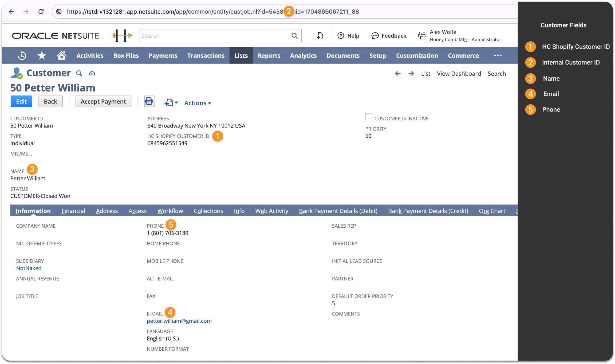615x364 pixels.
Task: Open the List link at top right
Action: coord(425,73)
